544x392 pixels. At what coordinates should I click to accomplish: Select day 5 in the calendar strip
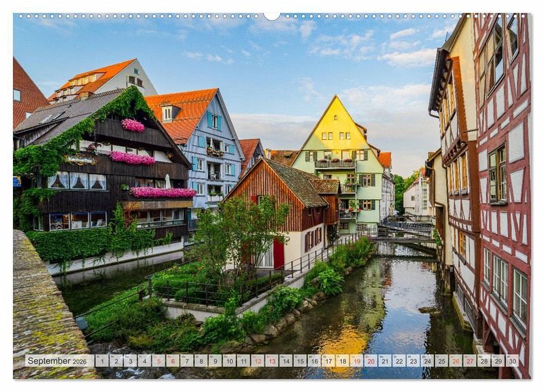coord(158,361)
